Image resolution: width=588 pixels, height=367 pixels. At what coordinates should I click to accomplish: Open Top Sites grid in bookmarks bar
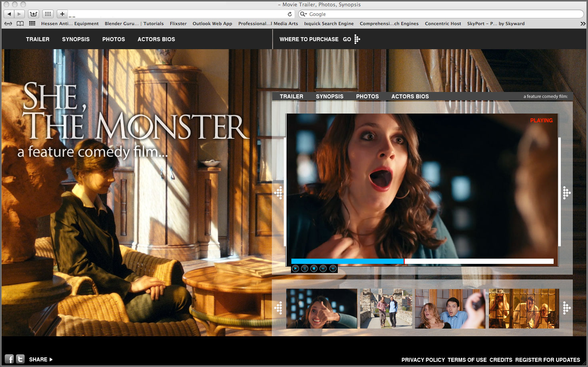pyautogui.click(x=32, y=24)
